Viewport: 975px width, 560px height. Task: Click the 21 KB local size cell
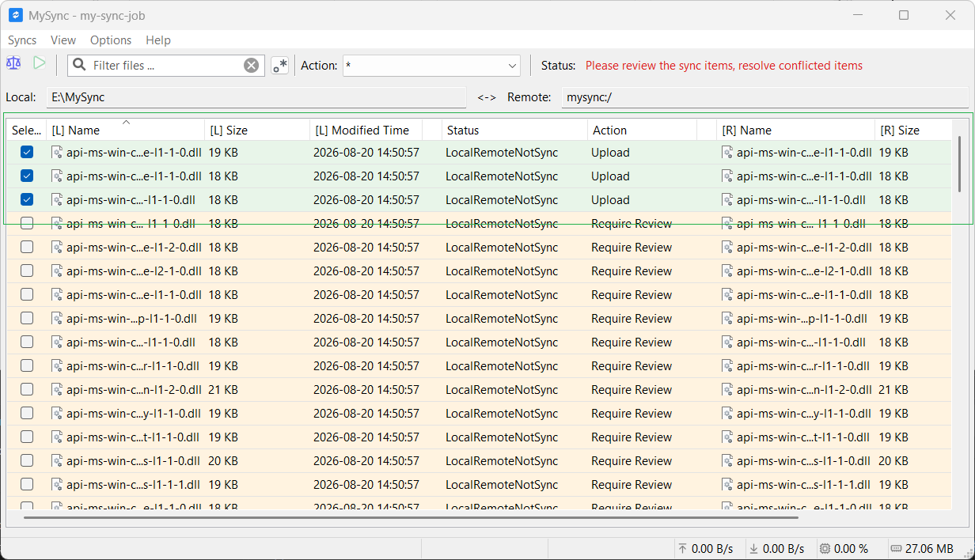click(x=223, y=390)
